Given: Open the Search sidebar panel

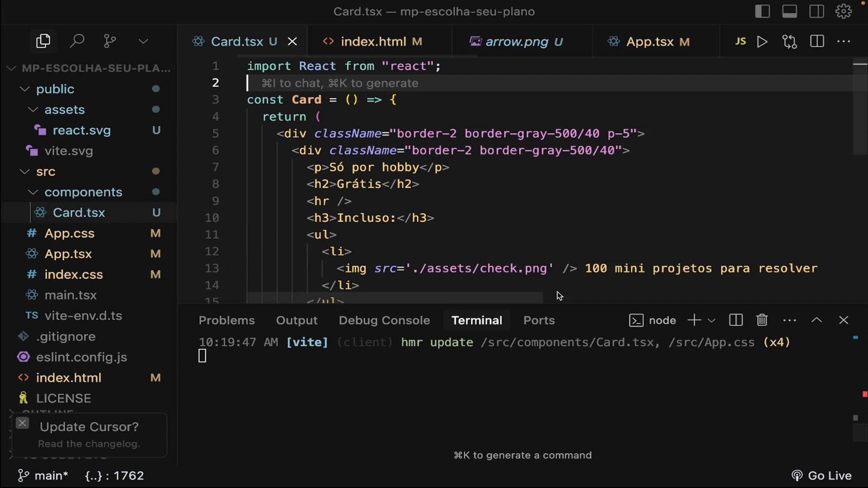Looking at the screenshot, I should coord(77,41).
